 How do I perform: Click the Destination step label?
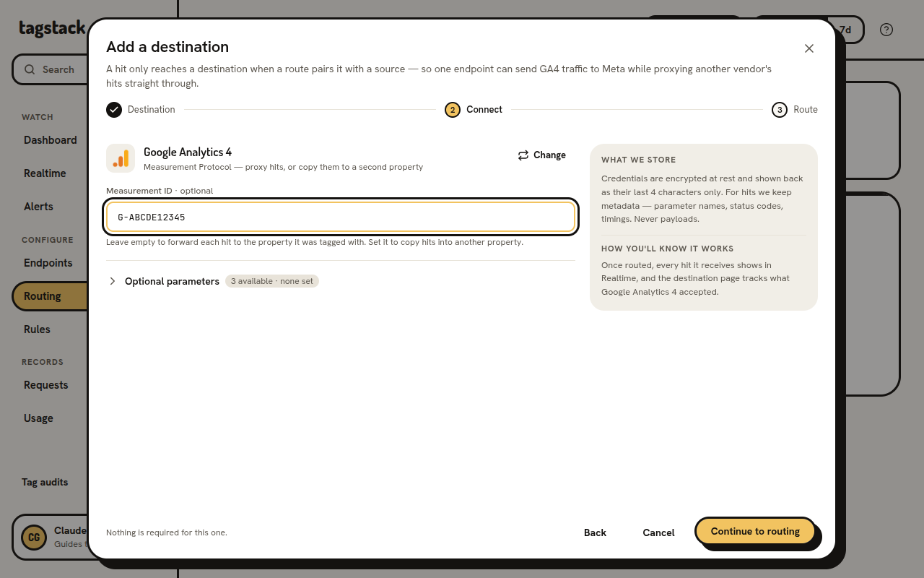tap(152, 110)
